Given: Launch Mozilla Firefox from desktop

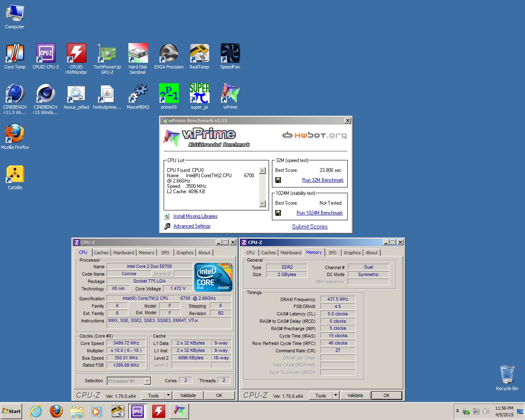Looking at the screenshot, I should [x=15, y=137].
